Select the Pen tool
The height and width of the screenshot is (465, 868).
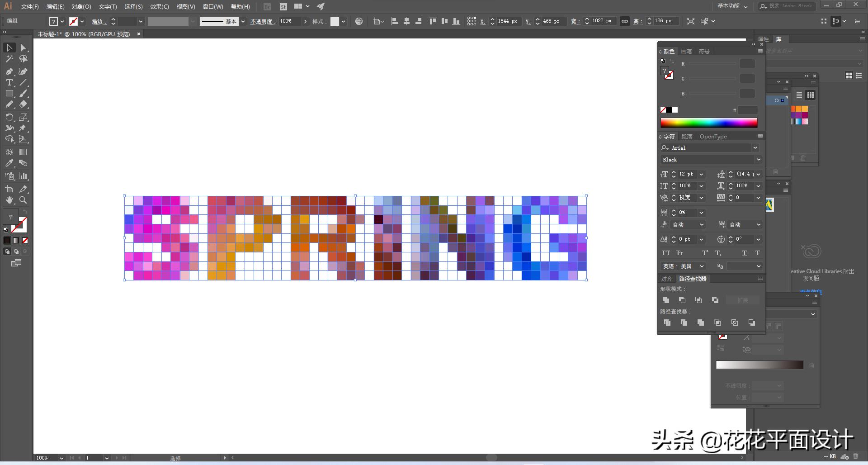[x=9, y=71]
